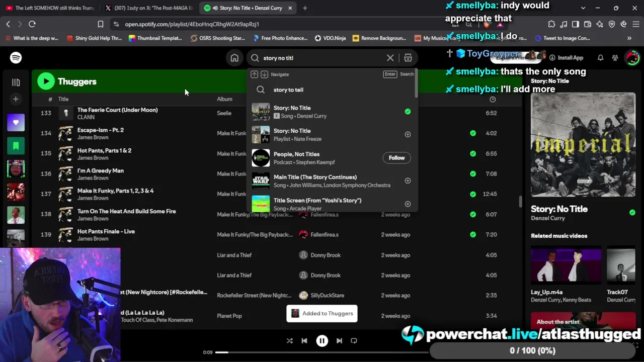
Task: Click the address bar URL
Action: tap(192, 24)
